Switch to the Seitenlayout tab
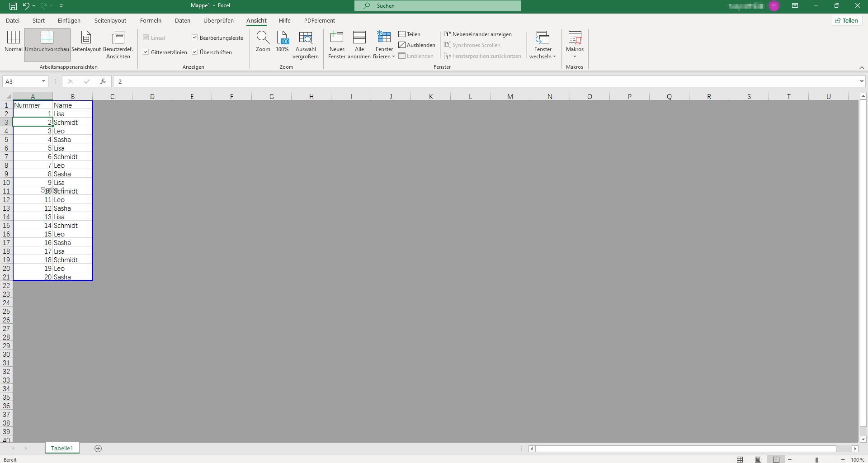 coord(110,20)
